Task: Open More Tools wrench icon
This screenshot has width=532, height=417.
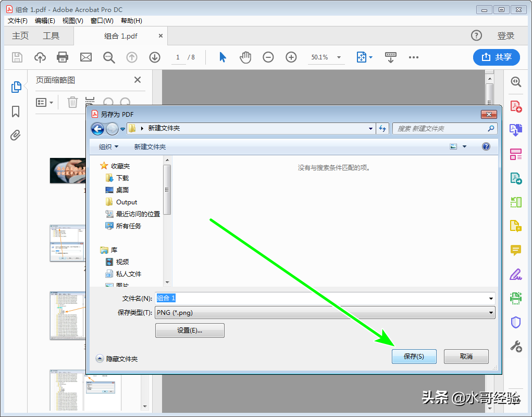Action: point(516,347)
